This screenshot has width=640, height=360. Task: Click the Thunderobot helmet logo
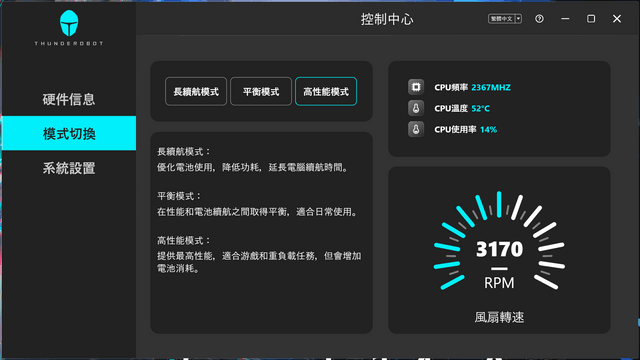pyautogui.click(x=69, y=23)
